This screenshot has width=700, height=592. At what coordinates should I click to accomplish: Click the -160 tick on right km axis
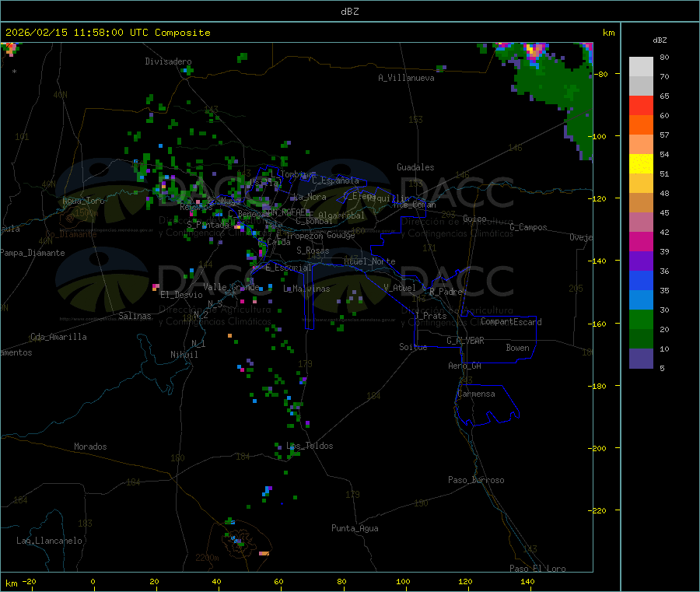point(597,324)
